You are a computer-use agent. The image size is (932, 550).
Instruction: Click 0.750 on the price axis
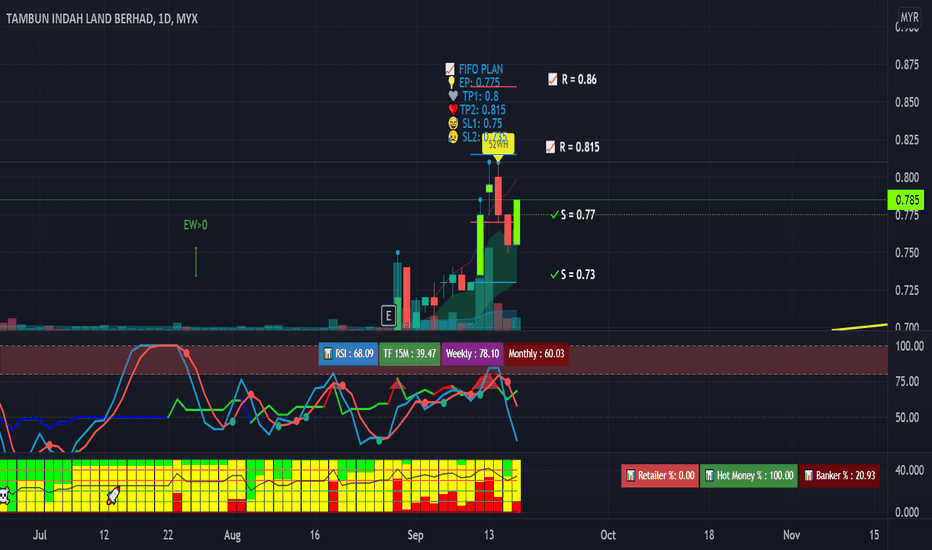pos(907,253)
